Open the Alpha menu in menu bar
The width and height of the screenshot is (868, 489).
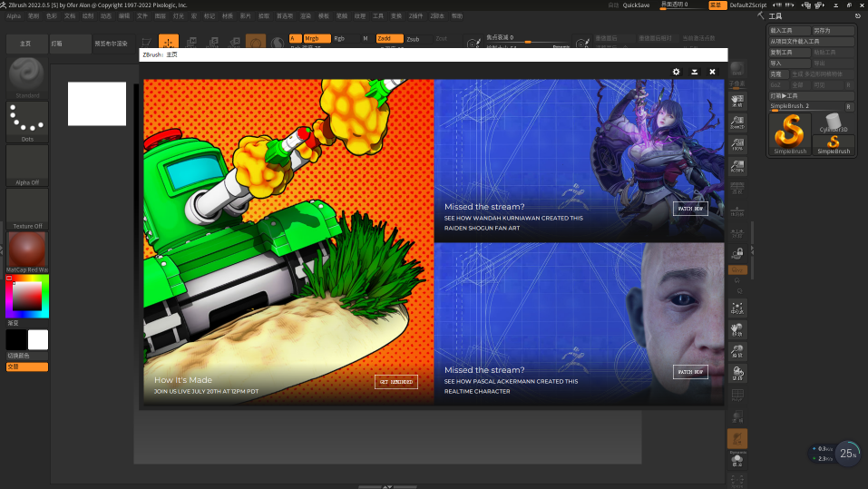[x=14, y=16]
